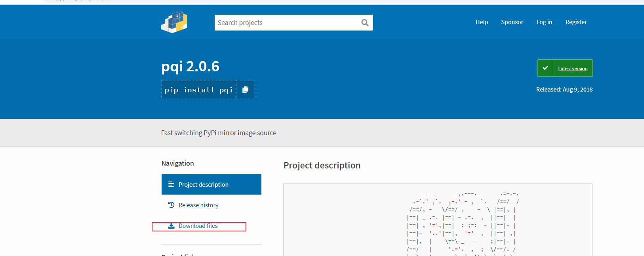Viewport: 644px width, 256px height.
Task: Open the Sponsor page
Action: click(512, 22)
